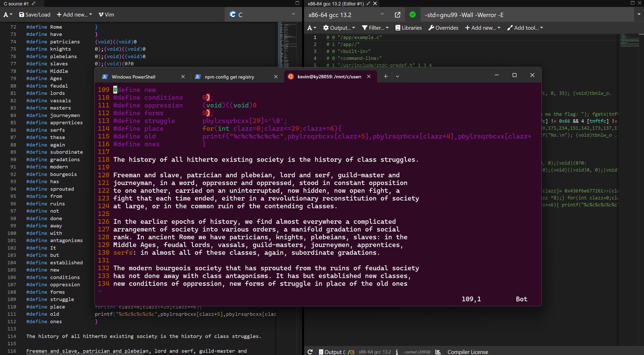Maximize the C source #1 pane
Viewport: 644px width, 355px height.
[x=297, y=3]
